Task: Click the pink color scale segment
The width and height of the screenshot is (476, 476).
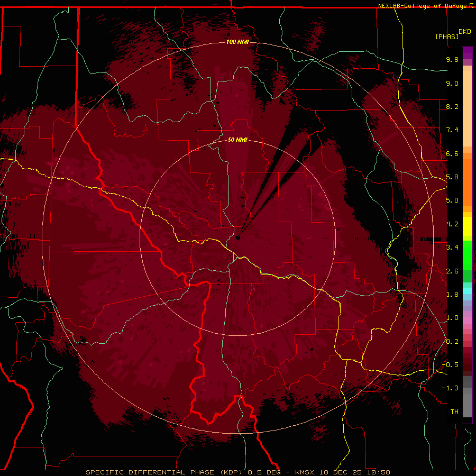Action: click(467, 321)
